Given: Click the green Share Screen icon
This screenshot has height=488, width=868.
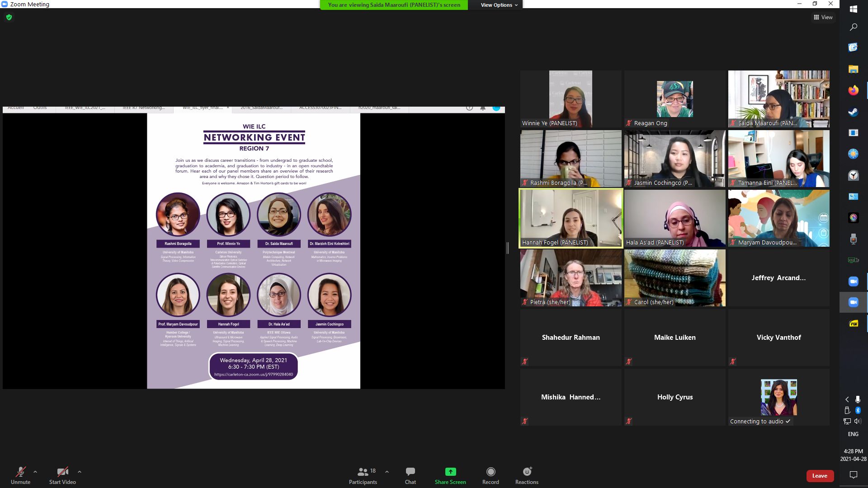Looking at the screenshot, I should click(x=450, y=472).
